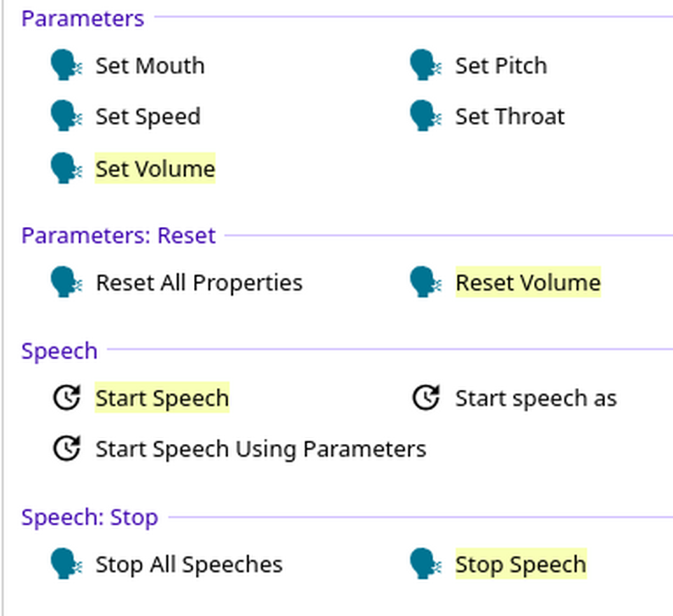Click the clock icon beside Start speech as

425,397
